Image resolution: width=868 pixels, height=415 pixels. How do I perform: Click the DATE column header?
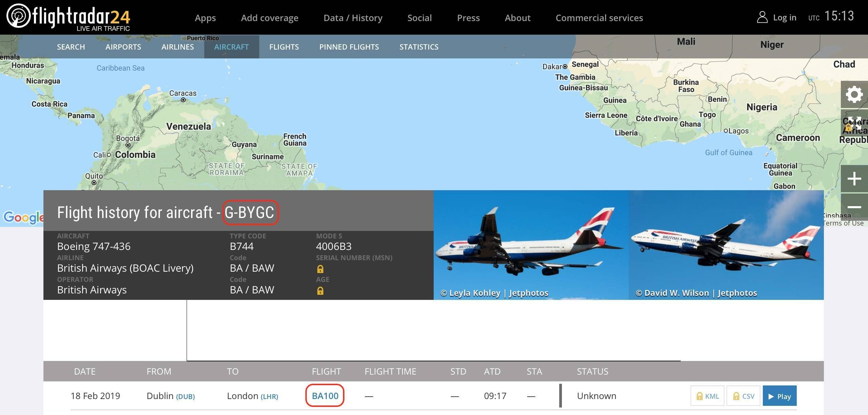[85, 371]
